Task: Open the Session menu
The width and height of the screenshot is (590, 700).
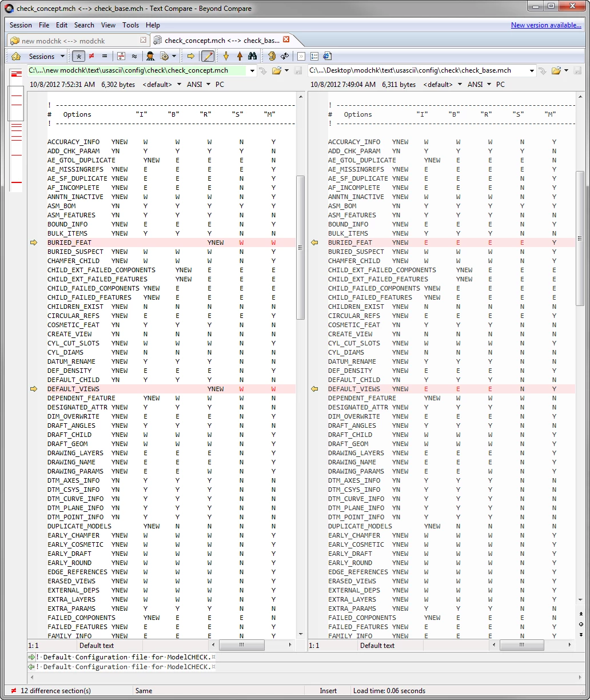Action: tap(21, 25)
